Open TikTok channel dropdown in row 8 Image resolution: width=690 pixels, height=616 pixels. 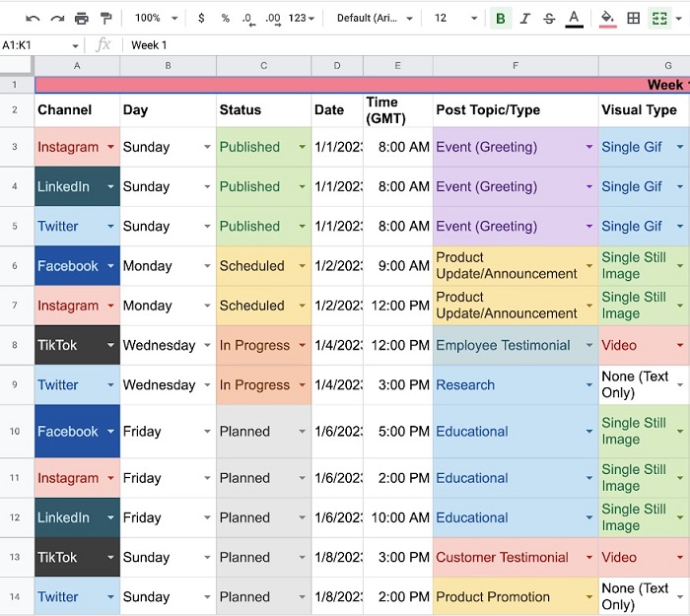tap(110, 345)
